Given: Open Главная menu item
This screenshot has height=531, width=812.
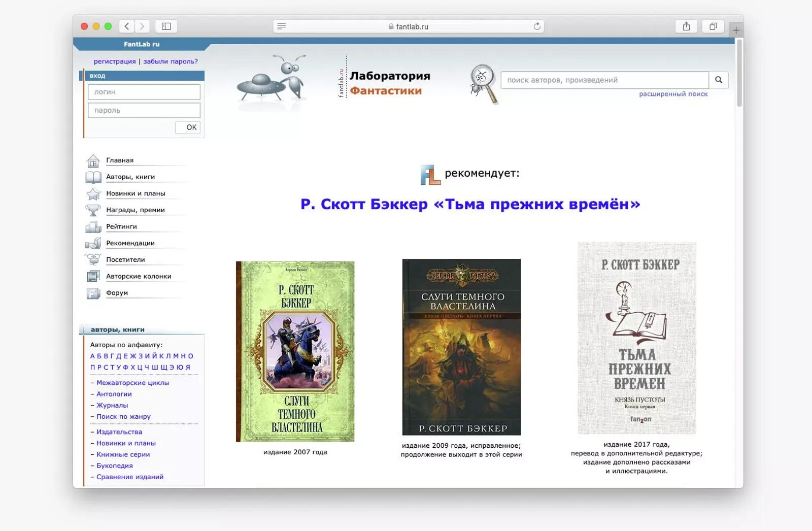Looking at the screenshot, I should [x=120, y=160].
